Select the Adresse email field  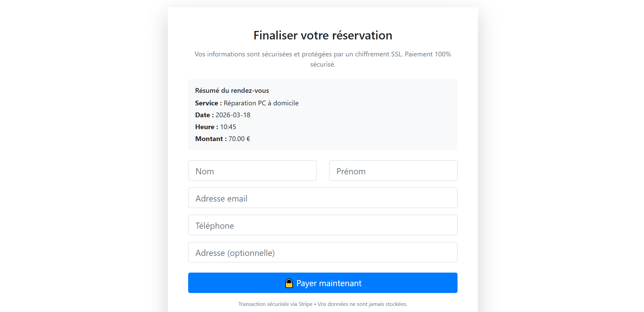click(x=323, y=198)
